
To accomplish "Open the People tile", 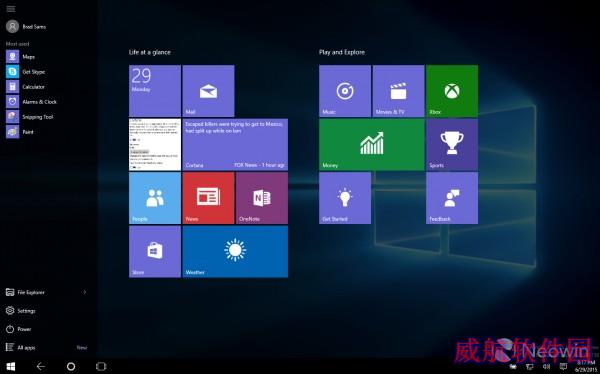I will (155, 198).
